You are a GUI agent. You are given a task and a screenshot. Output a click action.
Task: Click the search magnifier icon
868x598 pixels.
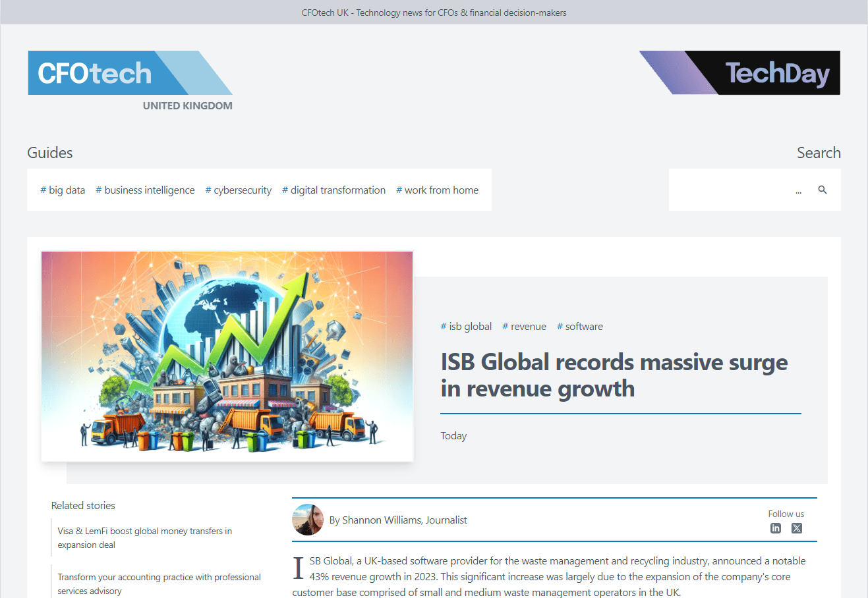(x=822, y=190)
